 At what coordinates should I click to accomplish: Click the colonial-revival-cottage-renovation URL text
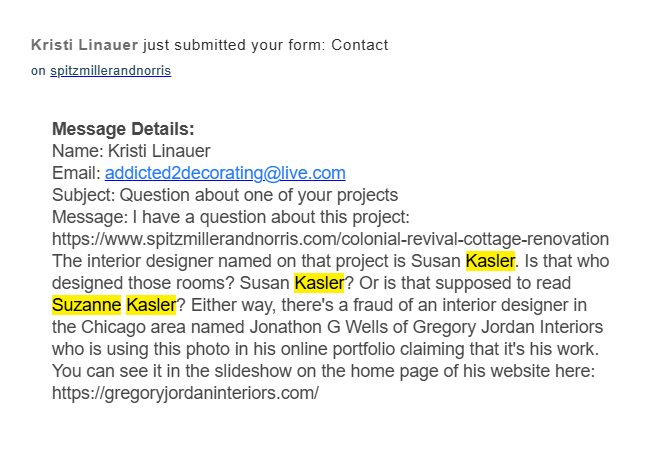click(x=330, y=239)
